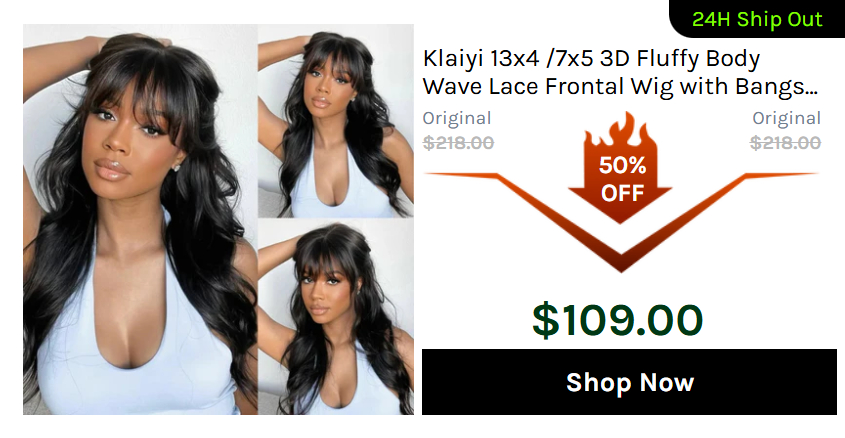Open the Klaiyi Fluffy Body Wave wig title
The height and width of the screenshot is (438, 845).
tap(620, 72)
